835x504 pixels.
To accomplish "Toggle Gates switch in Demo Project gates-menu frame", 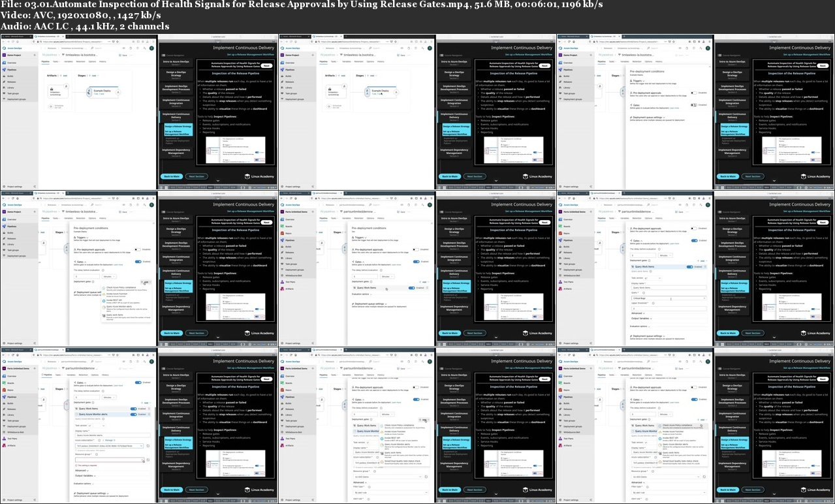I will (138, 262).
